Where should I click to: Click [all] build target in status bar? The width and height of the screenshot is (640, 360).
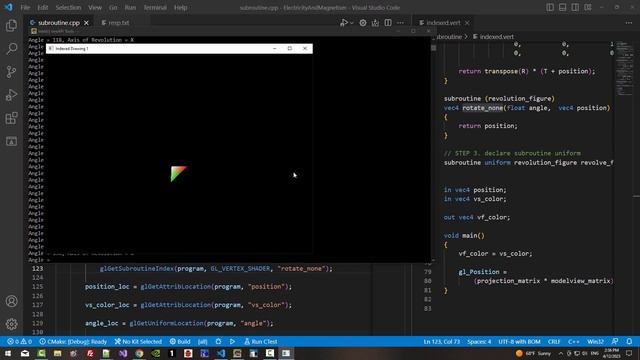click(202, 342)
